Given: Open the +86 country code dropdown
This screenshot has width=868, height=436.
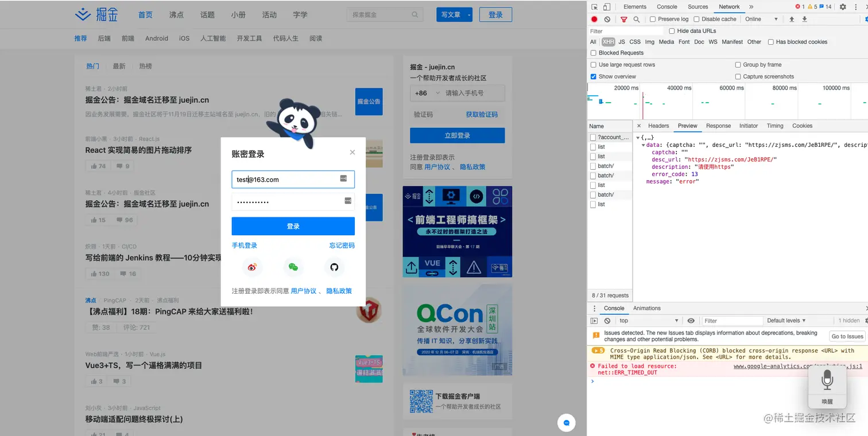Looking at the screenshot, I should (428, 93).
